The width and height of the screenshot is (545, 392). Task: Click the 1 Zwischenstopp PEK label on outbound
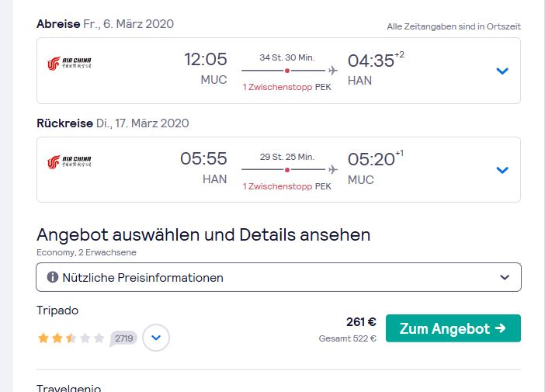click(x=287, y=87)
